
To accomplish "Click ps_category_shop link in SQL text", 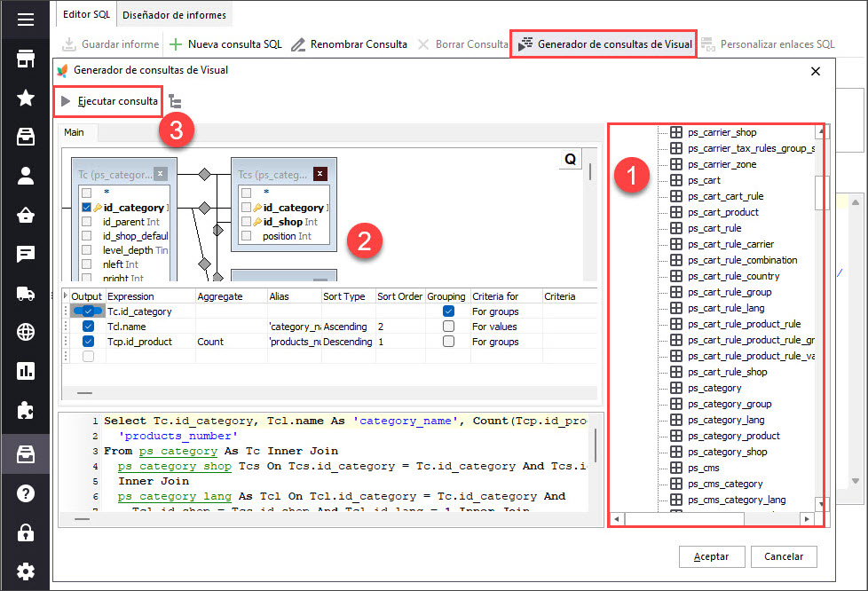I will tap(174, 466).
